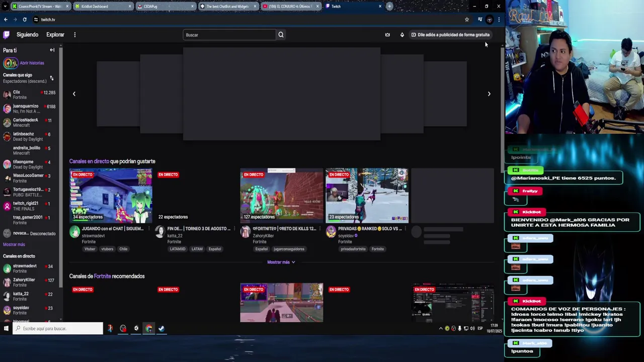The image size is (644, 362).
Task: Open options menu for ZahoryKiller stream card
Action: click(x=319, y=229)
